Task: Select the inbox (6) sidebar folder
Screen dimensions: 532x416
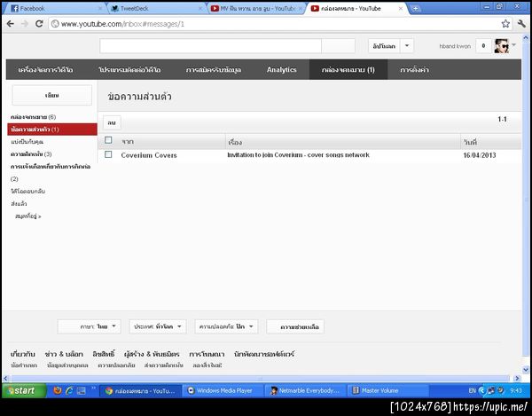Action: point(33,117)
